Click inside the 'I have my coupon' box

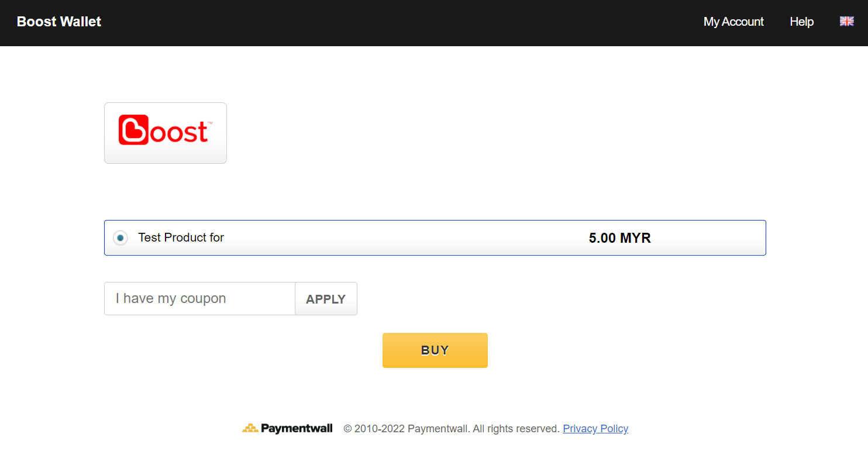click(199, 298)
